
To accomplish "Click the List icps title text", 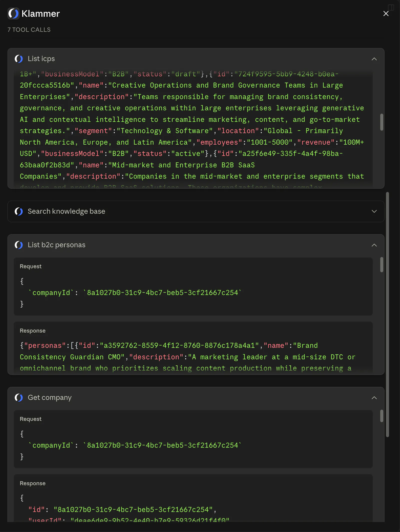I will [41, 59].
